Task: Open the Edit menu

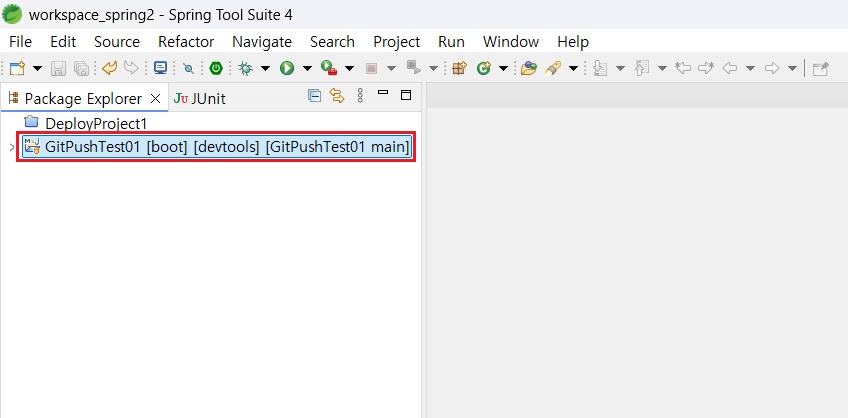Action: point(63,42)
